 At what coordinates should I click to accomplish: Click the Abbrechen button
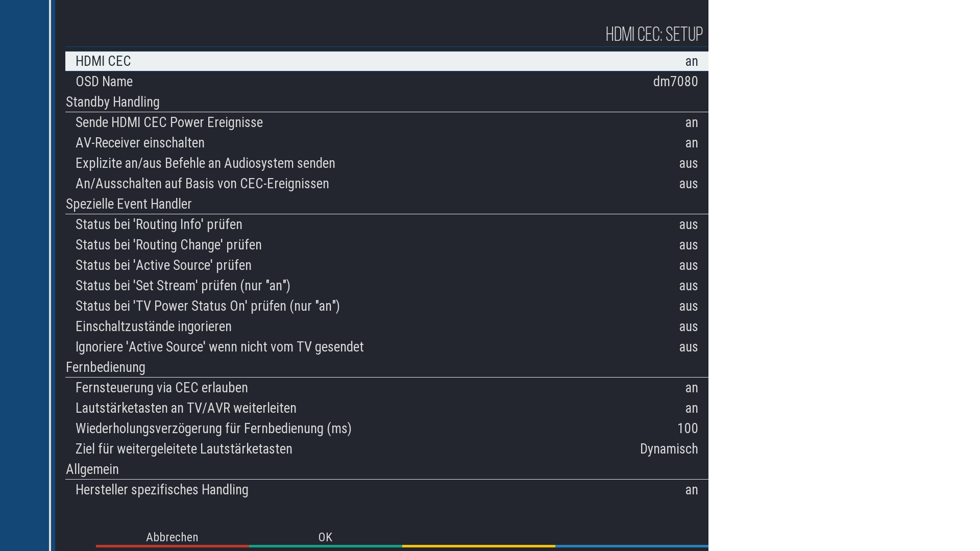tap(172, 538)
